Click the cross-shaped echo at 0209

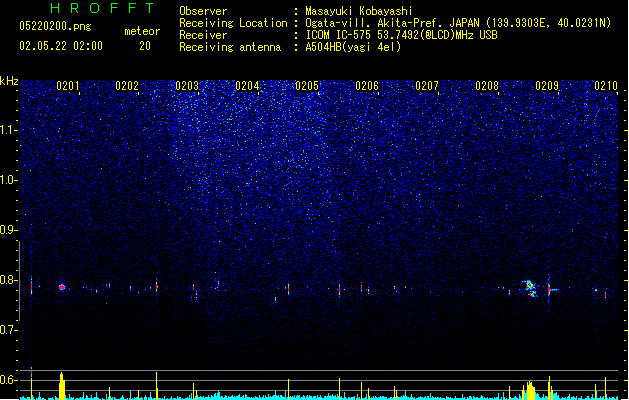(550, 289)
